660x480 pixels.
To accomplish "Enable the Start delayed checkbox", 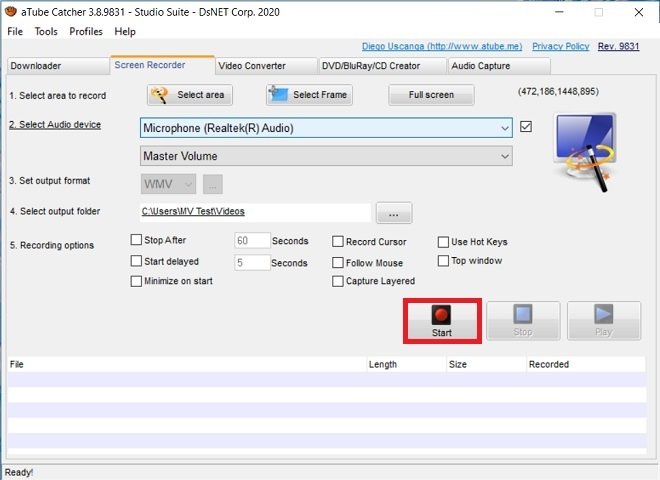I will pos(136,261).
